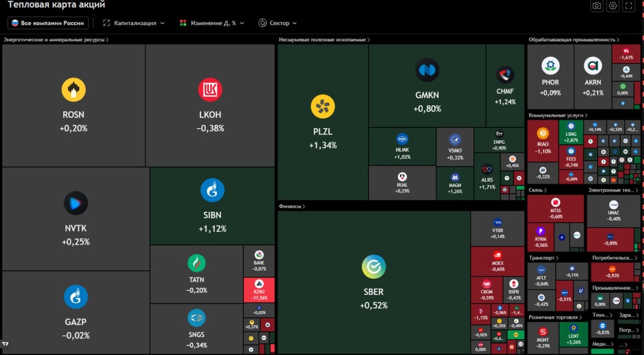Open the UNAC −0,40% tile
The width and height of the screenshot is (644, 355).
click(x=613, y=211)
